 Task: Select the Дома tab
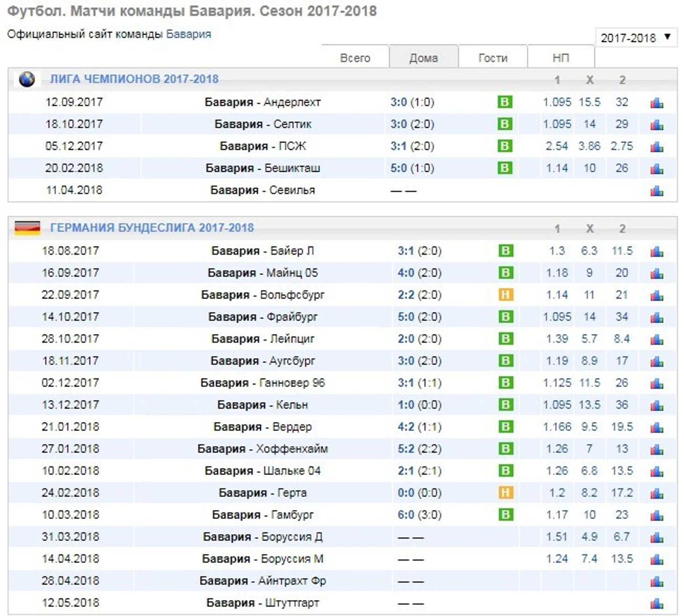(x=424, y=58)
